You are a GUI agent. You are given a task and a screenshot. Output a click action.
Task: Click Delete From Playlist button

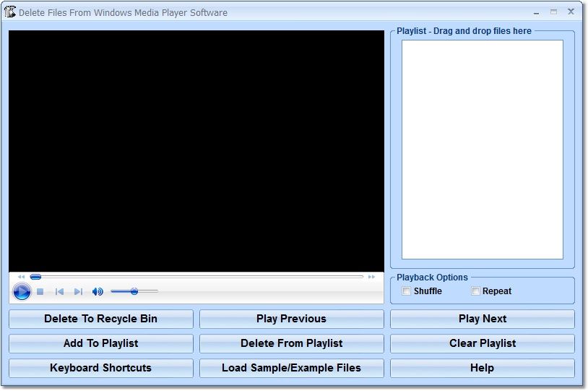point(291,343)
